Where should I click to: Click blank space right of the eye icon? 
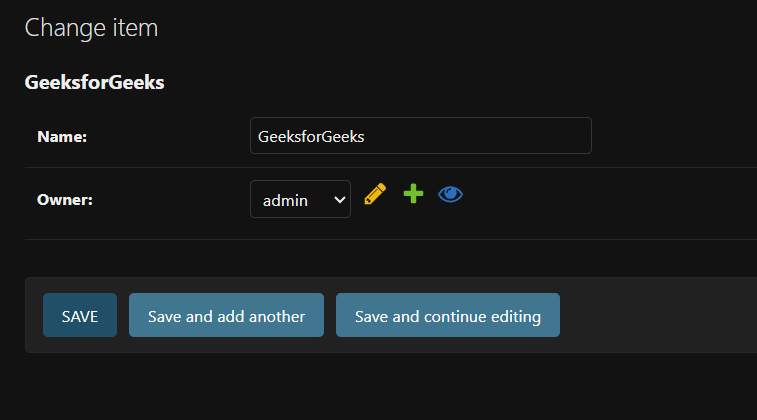tap(600, 198)
